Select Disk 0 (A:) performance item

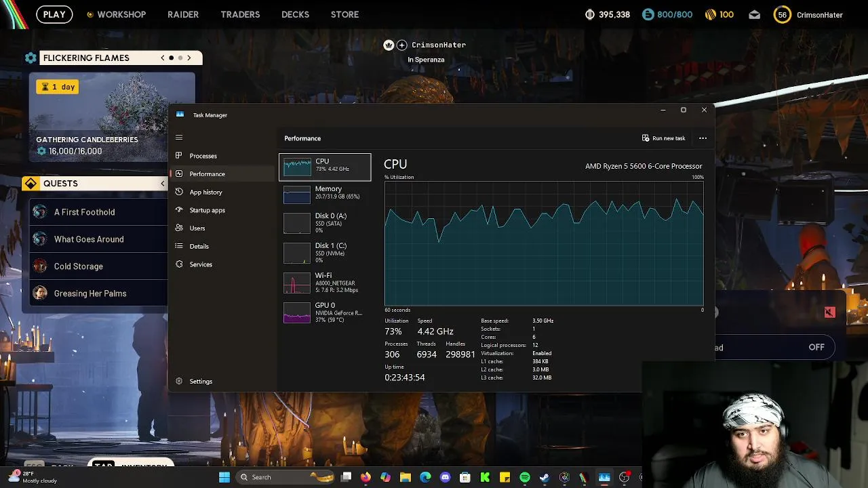(325, 223)
